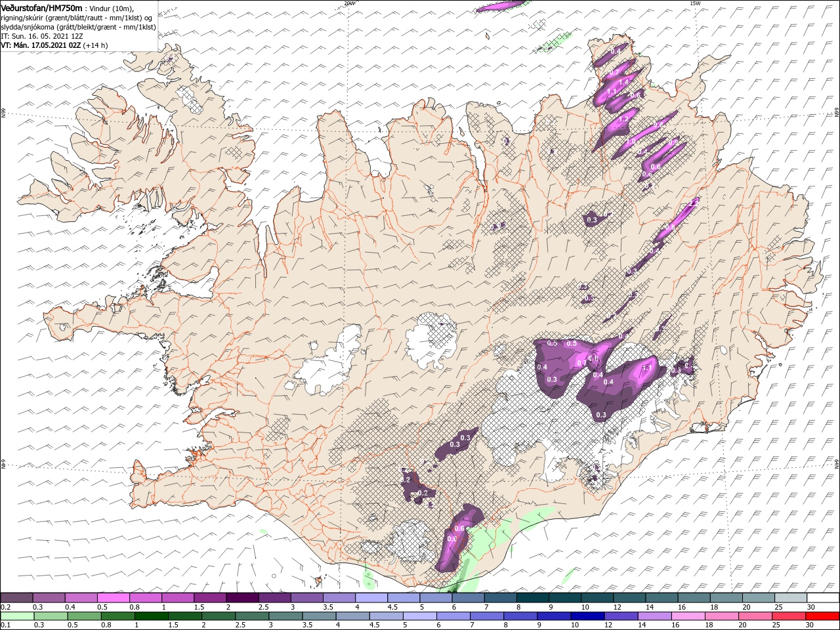Image resolution: width=840 pixels, height=630 pixels.
Task: Click the rain legend swatch starting at 8
Action: coord(520,616)
